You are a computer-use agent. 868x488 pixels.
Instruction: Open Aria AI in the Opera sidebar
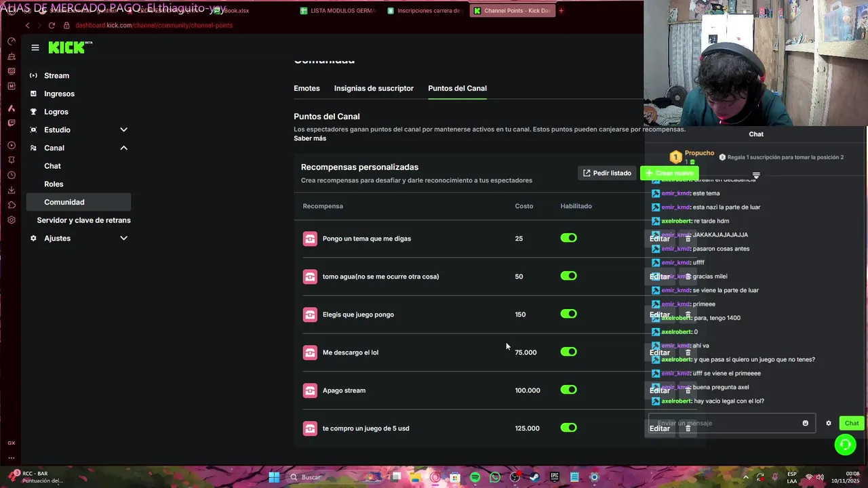12,108
